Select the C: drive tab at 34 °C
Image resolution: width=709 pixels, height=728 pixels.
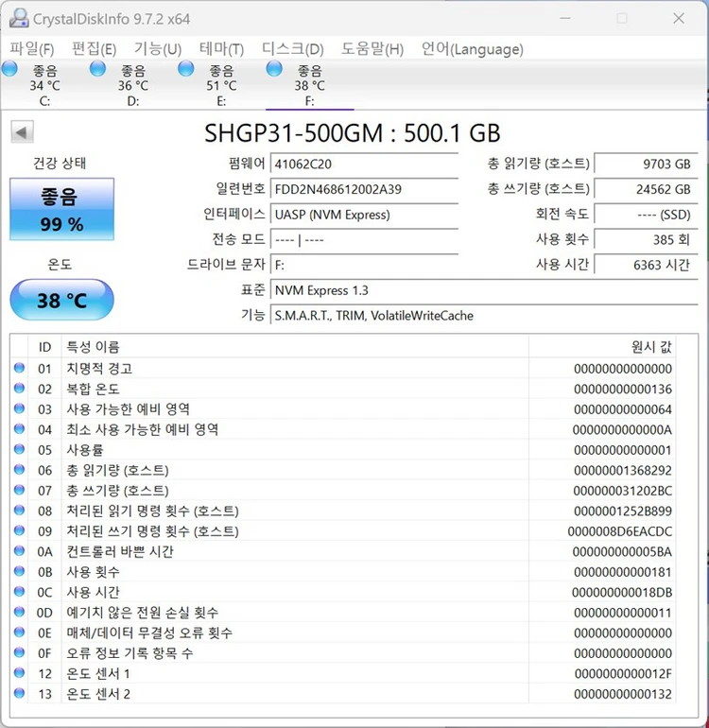(x=44, y=85)
